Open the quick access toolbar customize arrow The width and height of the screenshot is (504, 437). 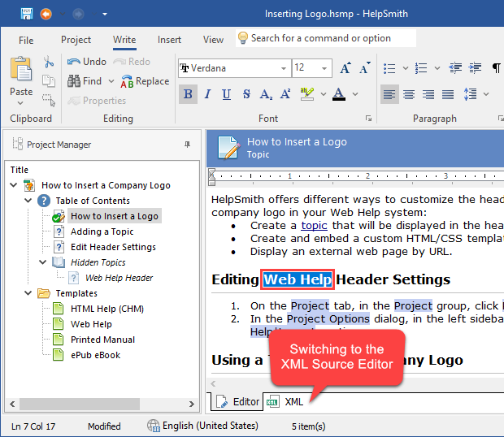tap(105, 14)
